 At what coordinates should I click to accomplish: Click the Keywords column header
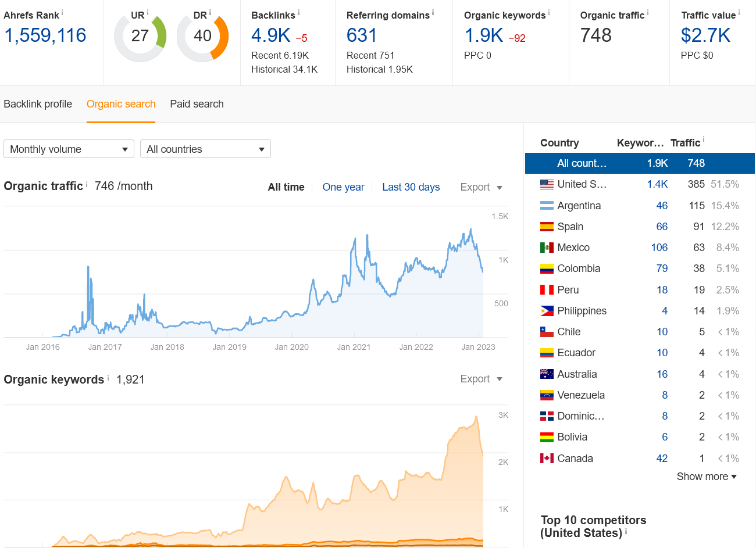(640, 143)
